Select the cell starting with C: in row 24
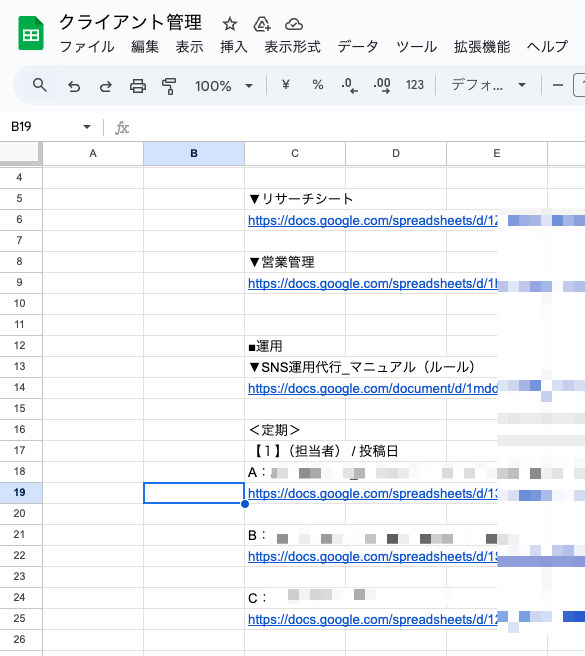The image size is (585, 656). 295,598
